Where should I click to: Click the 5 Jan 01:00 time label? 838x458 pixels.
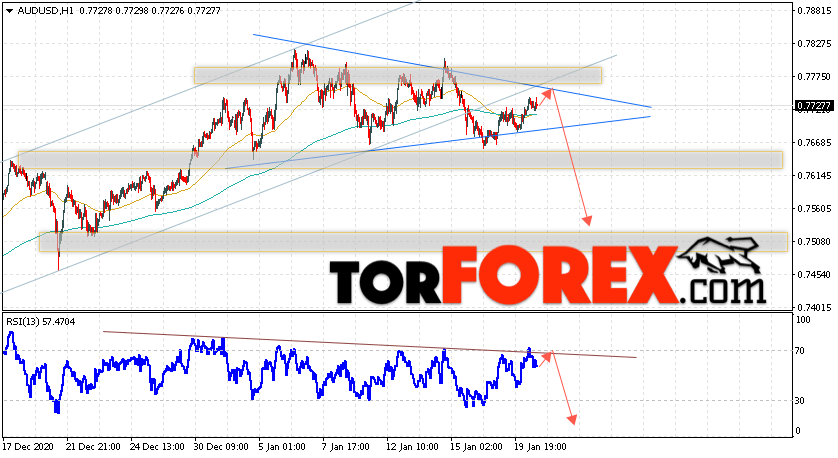pos(282,447)
